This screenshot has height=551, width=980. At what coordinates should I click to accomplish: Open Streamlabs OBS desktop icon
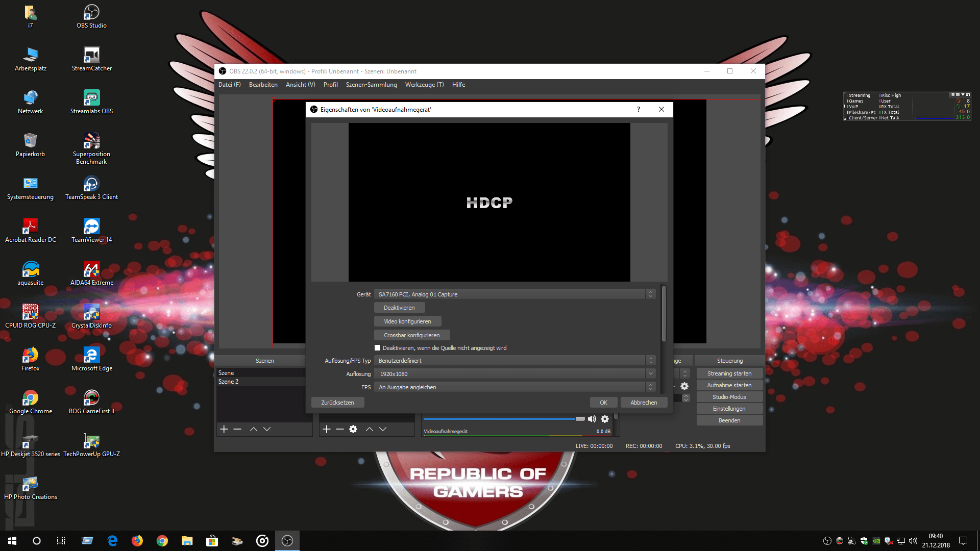(x=91, y=102)
